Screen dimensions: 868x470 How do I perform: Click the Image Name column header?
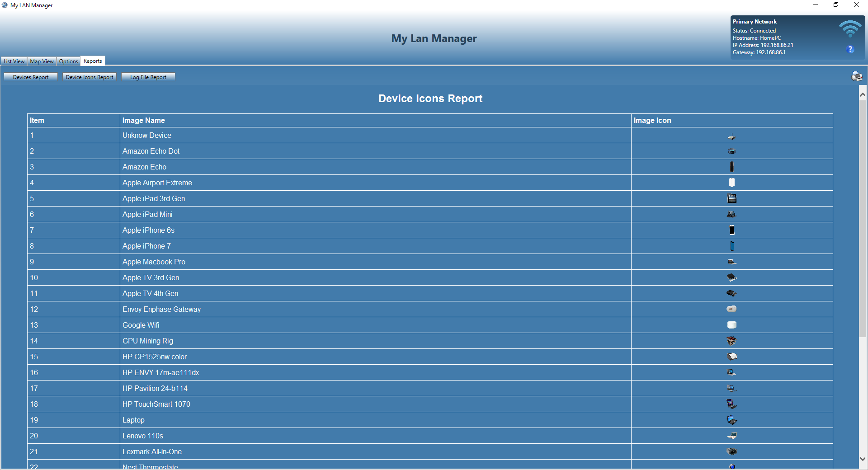[375, 121]
